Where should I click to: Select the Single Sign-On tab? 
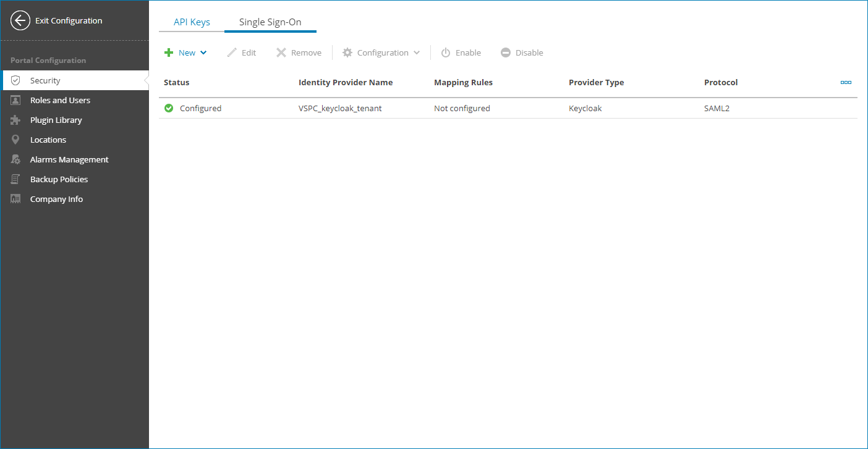(x=270, y=21)
